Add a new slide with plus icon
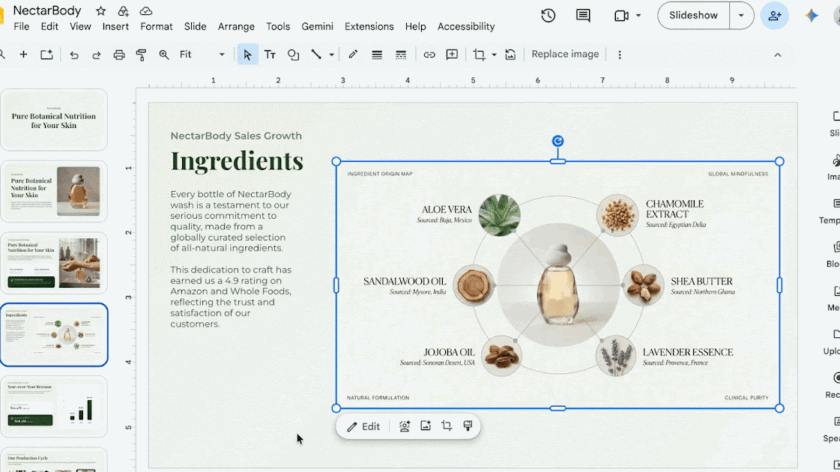Viewport: 840px width, 472px height. (x=23, y=54)
